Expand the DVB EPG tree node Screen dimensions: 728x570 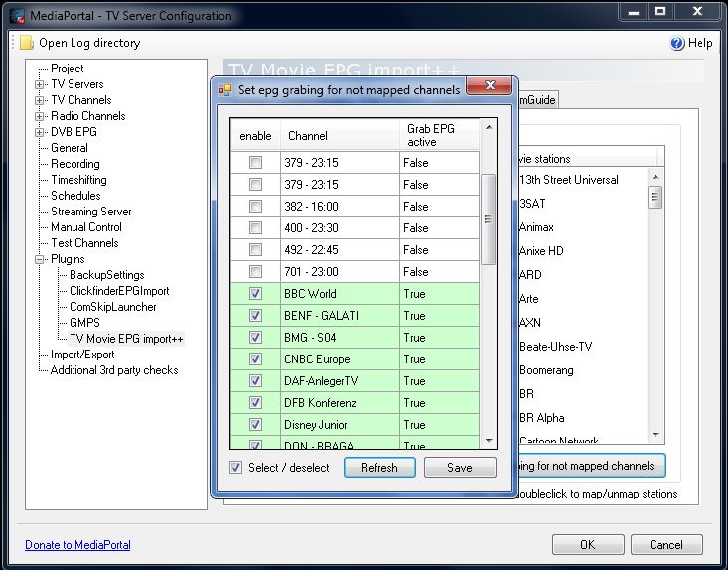tap(39, 132)
